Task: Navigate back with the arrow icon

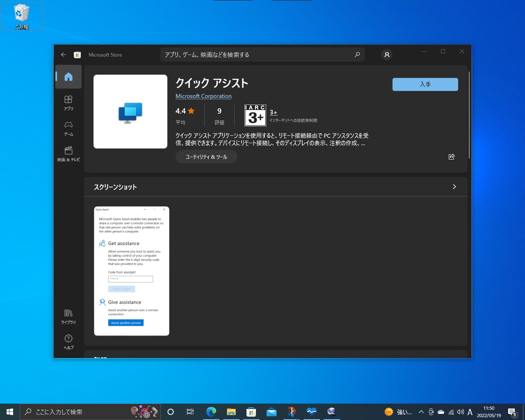Action: 64,54
